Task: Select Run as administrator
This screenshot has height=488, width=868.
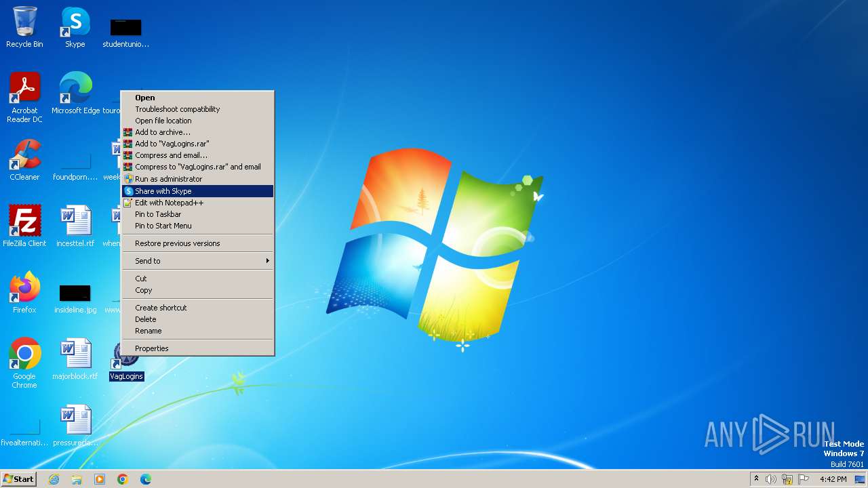Action: point(197,179)
